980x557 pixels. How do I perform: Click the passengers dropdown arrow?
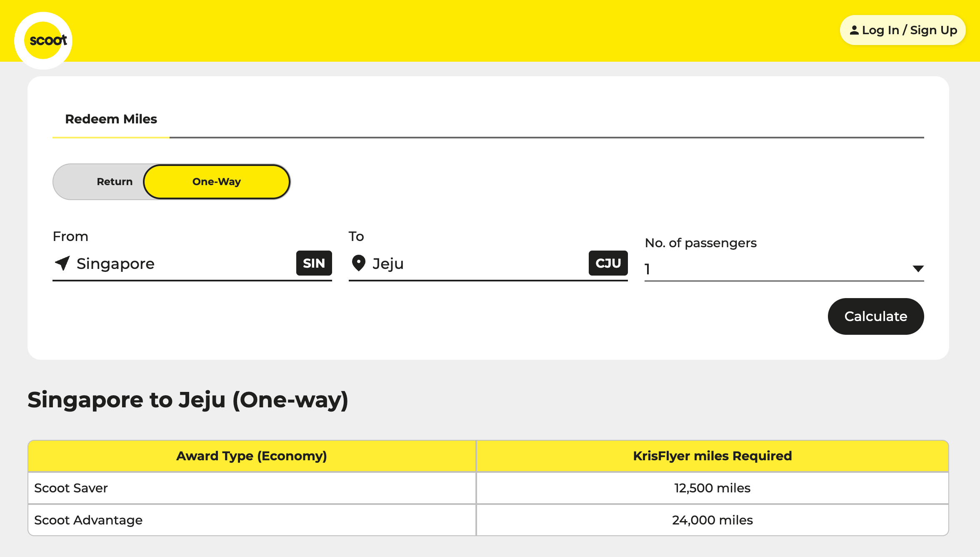click(918, 269)
